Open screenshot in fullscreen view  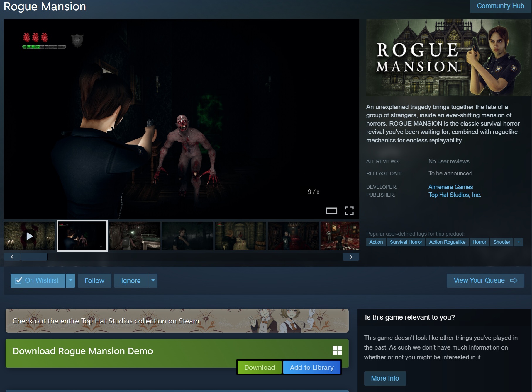coord(349,211)
